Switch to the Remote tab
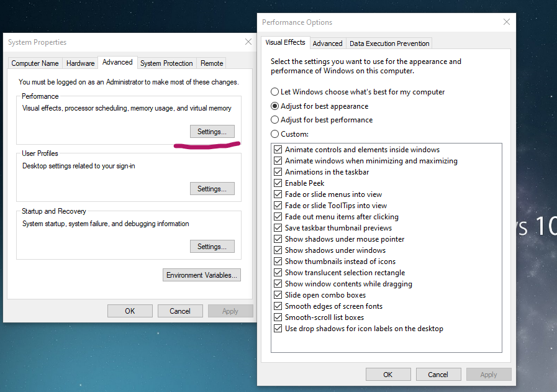 coord(212,63)
